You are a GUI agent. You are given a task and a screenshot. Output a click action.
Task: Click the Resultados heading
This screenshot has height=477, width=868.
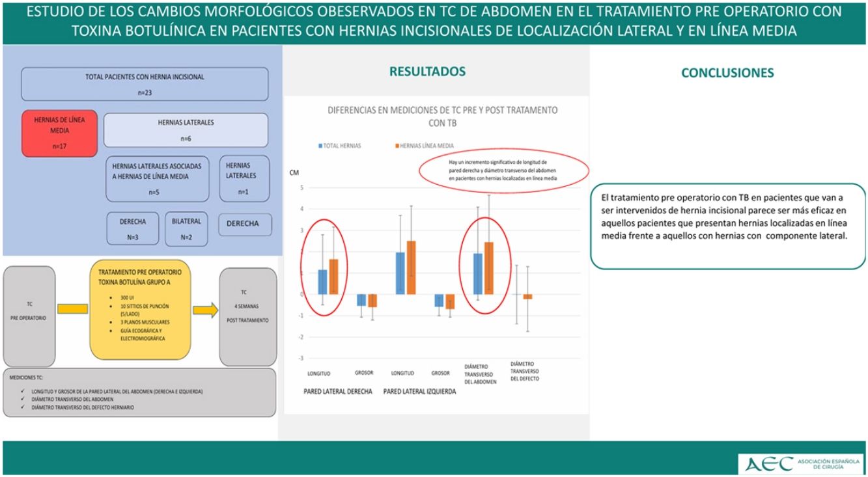pos(427,72)
